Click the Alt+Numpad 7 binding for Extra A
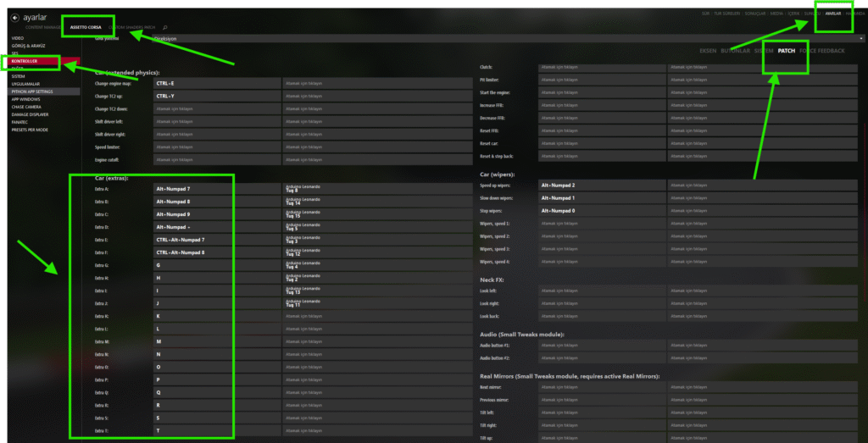This screenshot has height=443, width=868. (x=217, y=189)
